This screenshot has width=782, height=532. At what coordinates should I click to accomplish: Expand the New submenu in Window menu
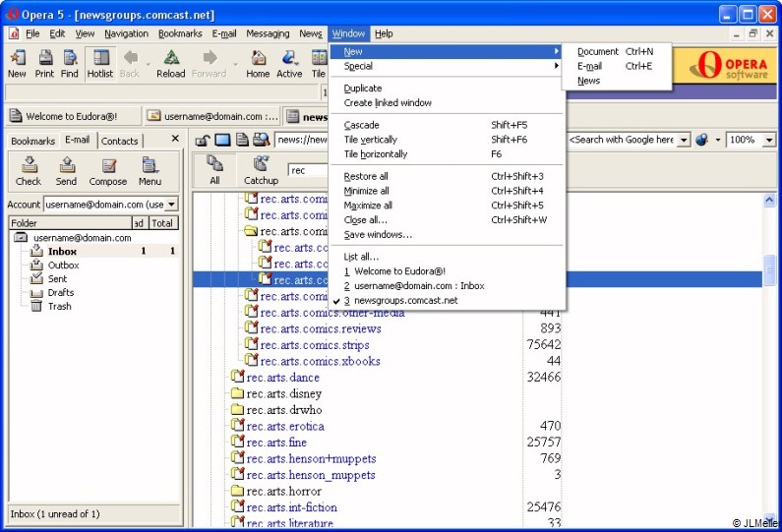pos(447,51)
